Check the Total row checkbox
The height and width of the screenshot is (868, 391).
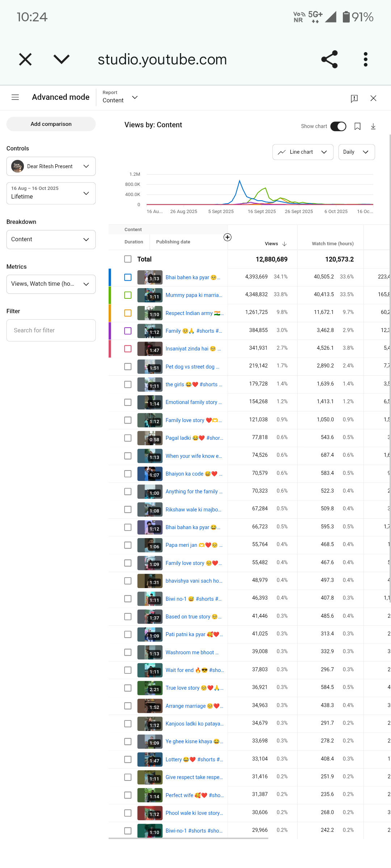[x=128, y=259]
